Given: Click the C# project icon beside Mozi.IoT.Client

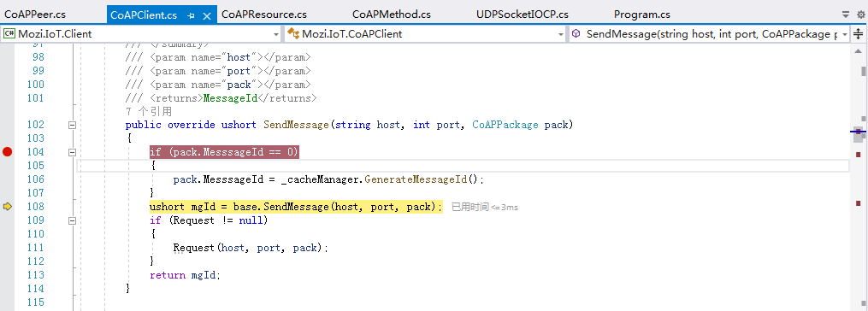Looking at the screenshot, I should (x=9, y=34).
